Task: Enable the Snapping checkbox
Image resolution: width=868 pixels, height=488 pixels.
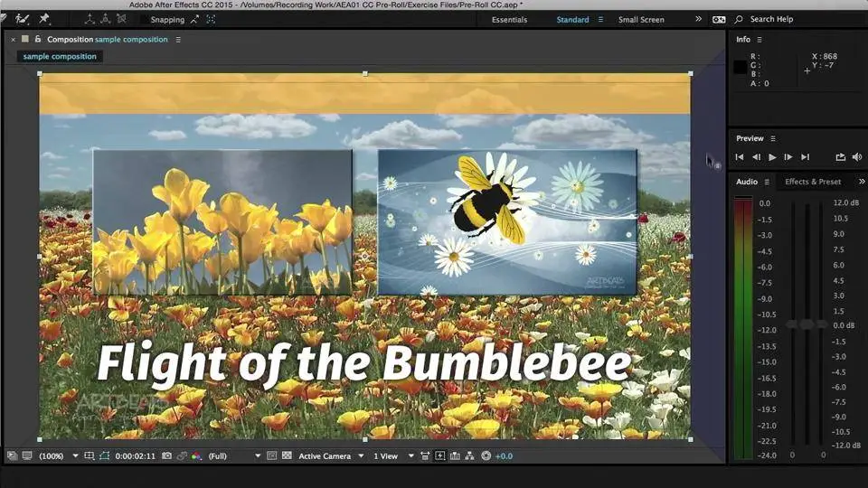Action: (x=145, y=19)
